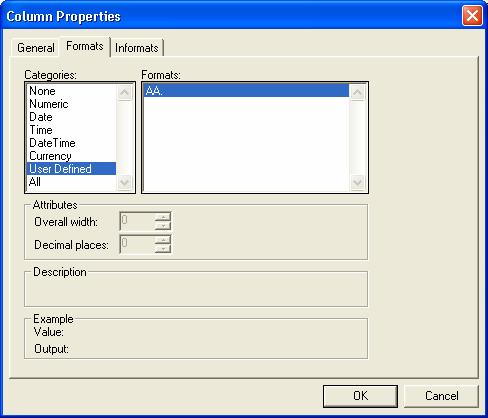Click Categories list scroll up arrow
This screenshot has width=488, height=418.
(125, 92)
